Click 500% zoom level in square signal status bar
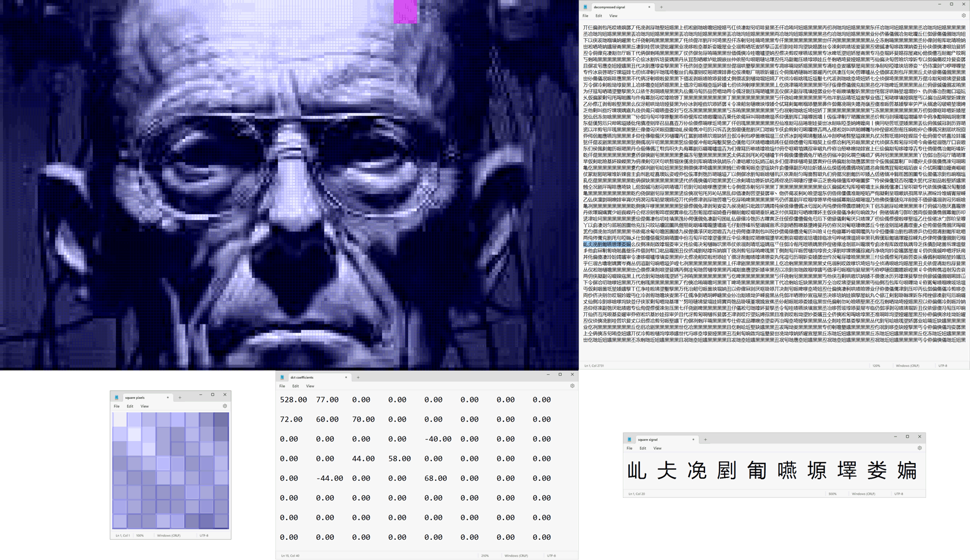Image resolution: width=970 pixels, height=560 pixels. [833, 494]
